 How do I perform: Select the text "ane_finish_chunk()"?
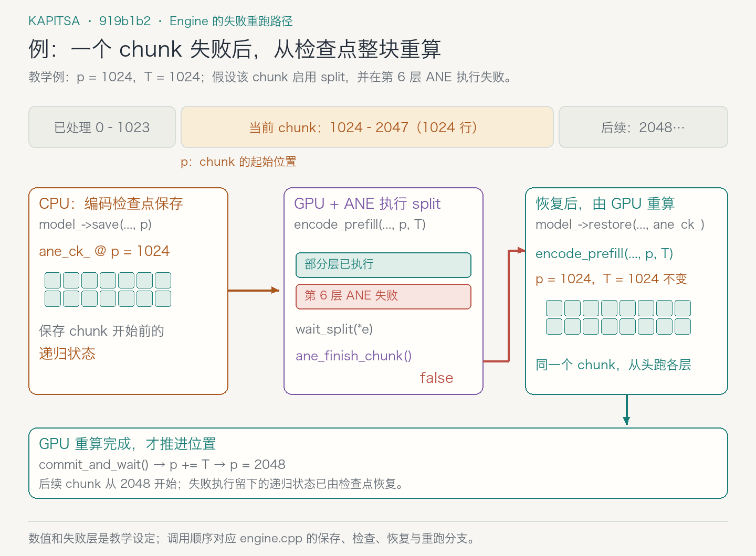353,356
